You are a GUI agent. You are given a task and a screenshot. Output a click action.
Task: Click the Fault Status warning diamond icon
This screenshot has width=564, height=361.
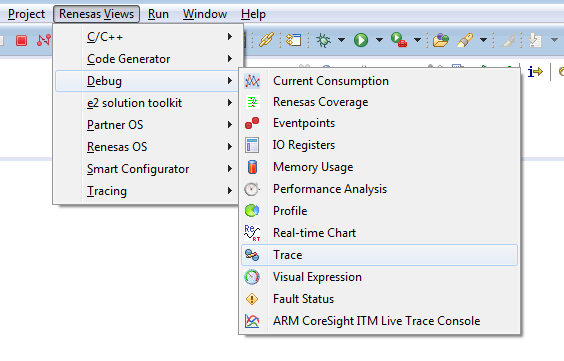252,299
